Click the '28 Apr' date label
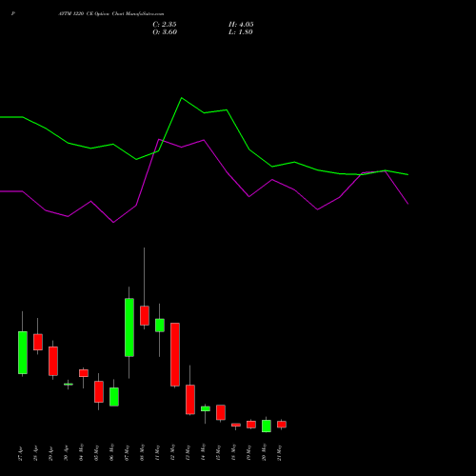Image resolution: width=476 pixels, height=476 pixels. (36, 453)
